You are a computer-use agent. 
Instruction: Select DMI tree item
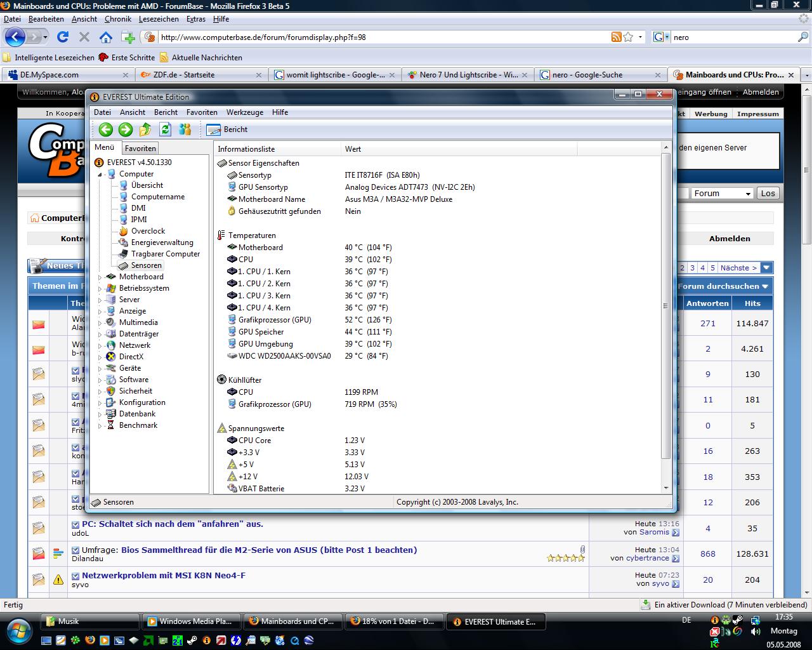138,208
